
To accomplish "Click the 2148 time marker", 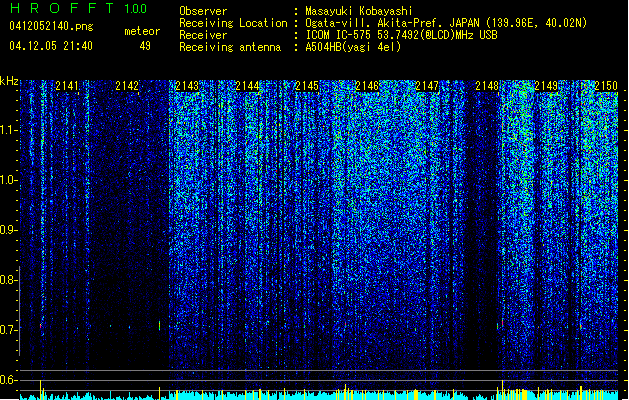I will (487, 86).
